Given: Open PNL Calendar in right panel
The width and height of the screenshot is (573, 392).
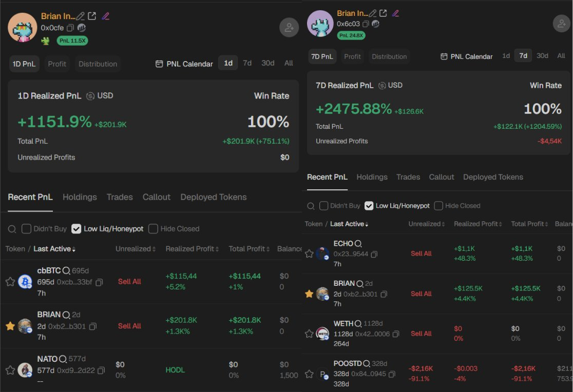Looking at the screenshot, I should click(x=467, y=56).
